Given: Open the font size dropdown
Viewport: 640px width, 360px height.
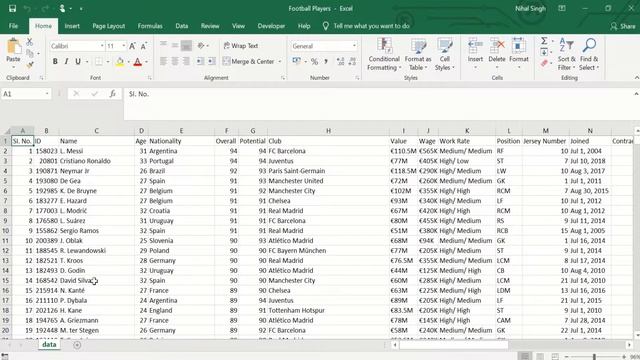Looking at the screenshot, I should [124, 46].
